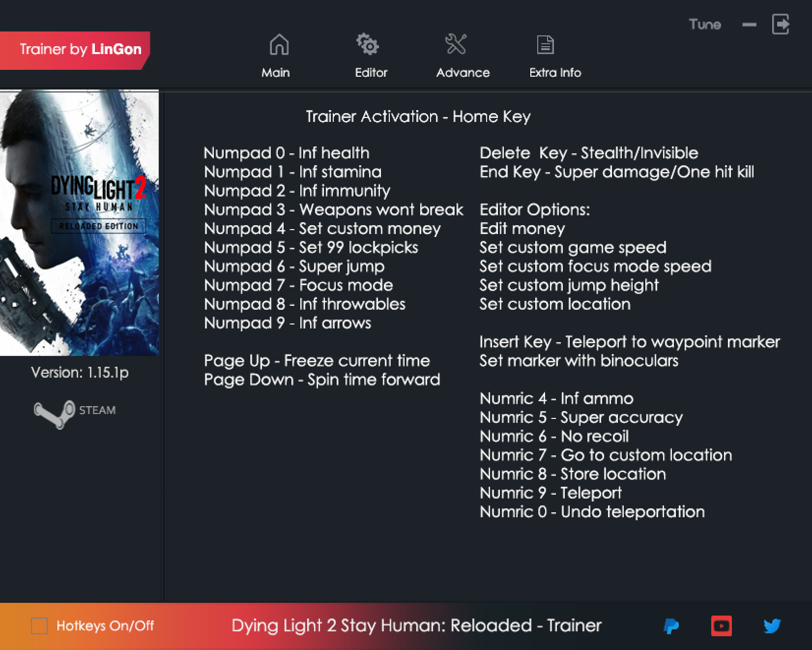The image size is (812, 650).
Task: Click the 'Editor Options:' heading
Action: click(535, 210)
